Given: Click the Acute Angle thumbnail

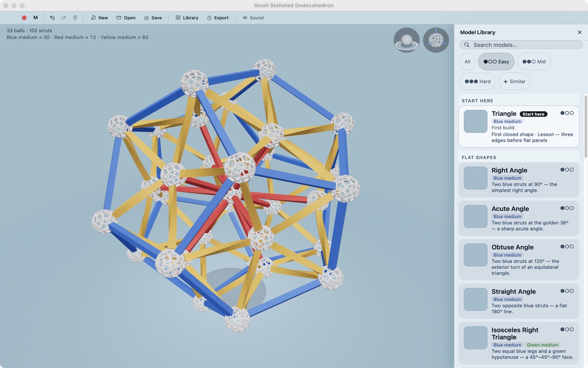Looking at the screenshot, I should pos(475,216).
